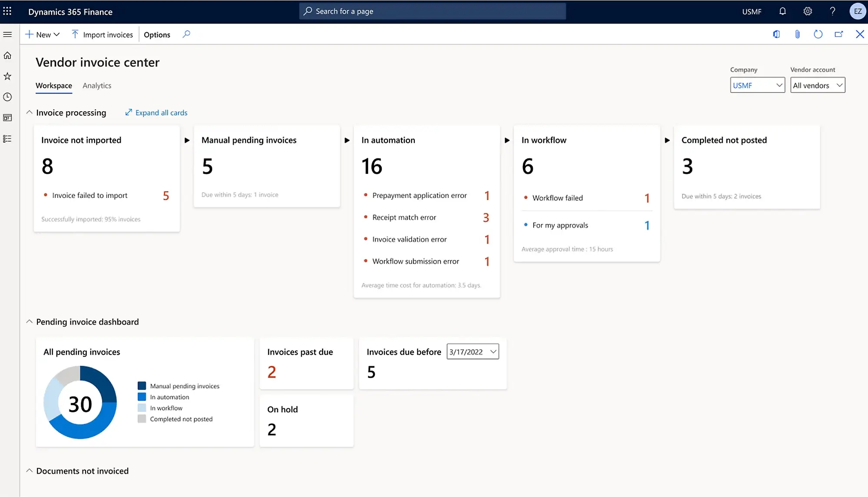Open Workflow failed entries

point(587,198)
